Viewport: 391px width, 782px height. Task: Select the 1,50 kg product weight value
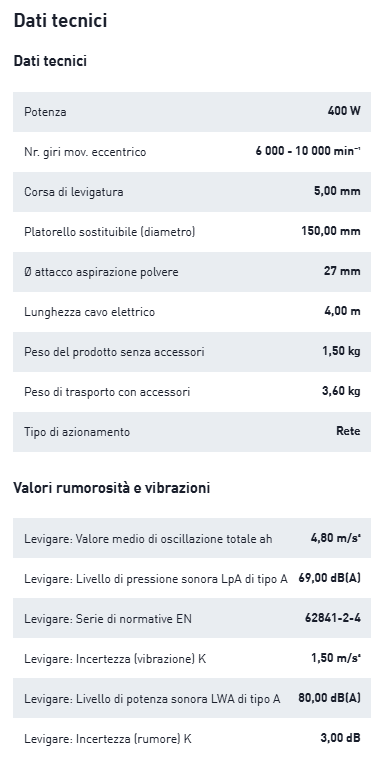[341, 351]
